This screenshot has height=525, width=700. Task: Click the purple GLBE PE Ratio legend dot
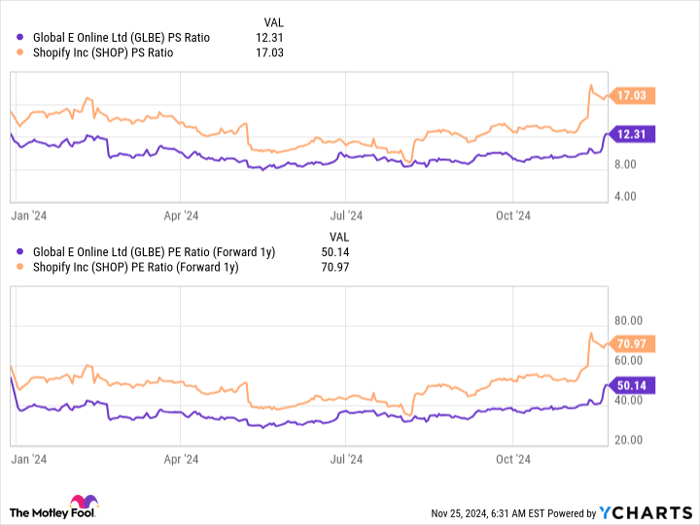pyautogui.click(x=21, y=251)
